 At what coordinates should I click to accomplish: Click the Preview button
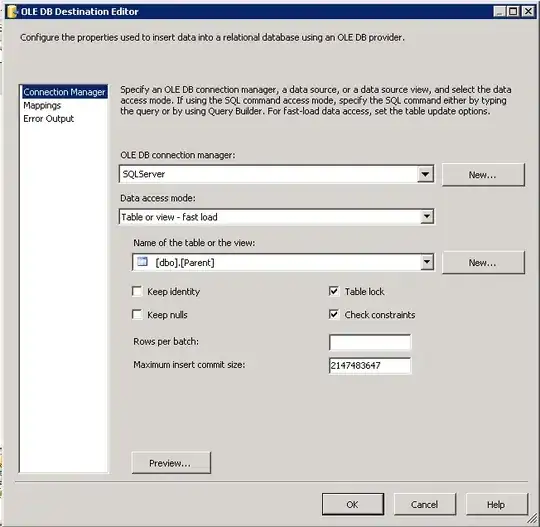click(x=171, y=463)
